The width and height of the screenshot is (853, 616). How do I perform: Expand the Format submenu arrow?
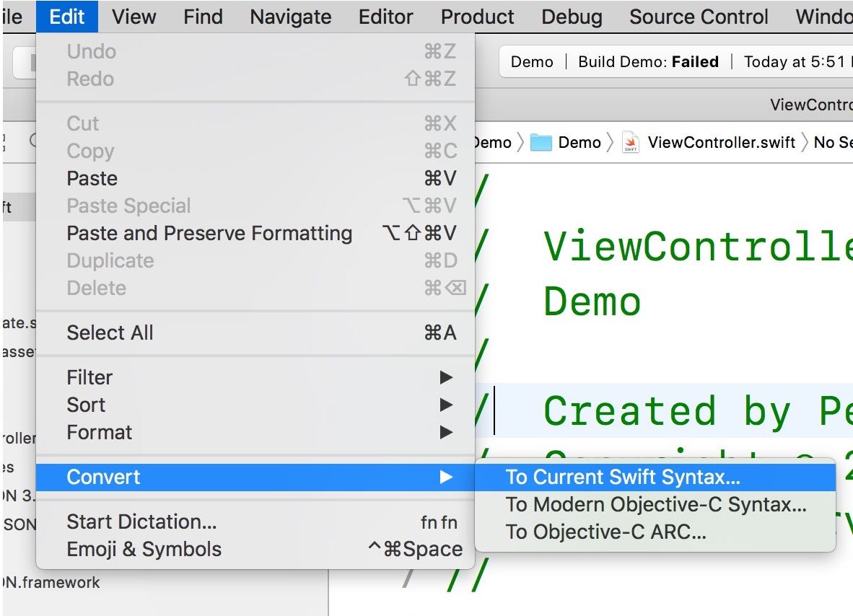[446, 432]
